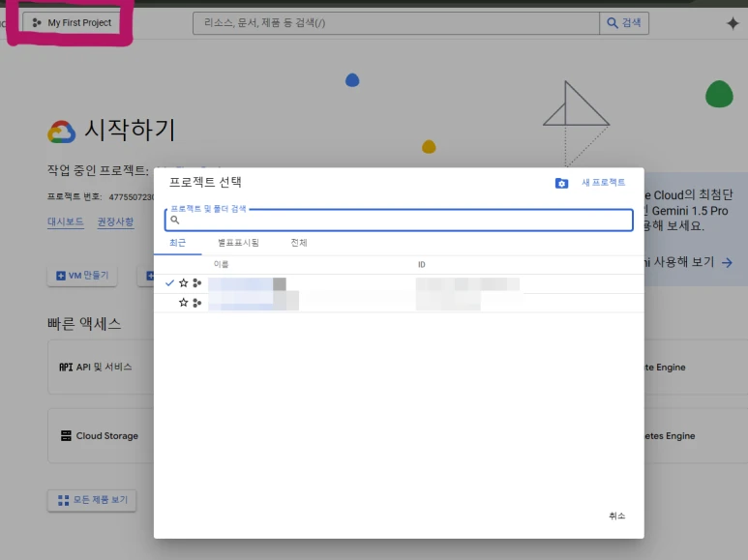Screen dimensions: 748x560
Task: Star the checked first project row
Action: click(x=183, y=283)
